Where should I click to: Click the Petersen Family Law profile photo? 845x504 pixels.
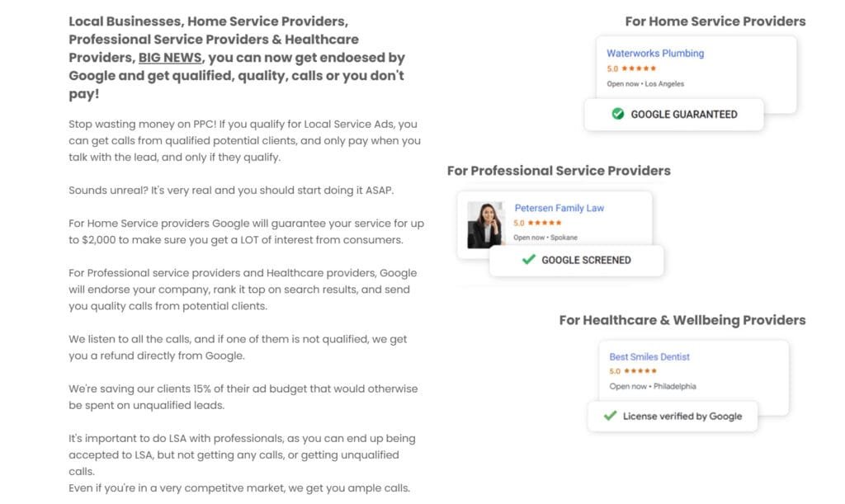point(486,224)
